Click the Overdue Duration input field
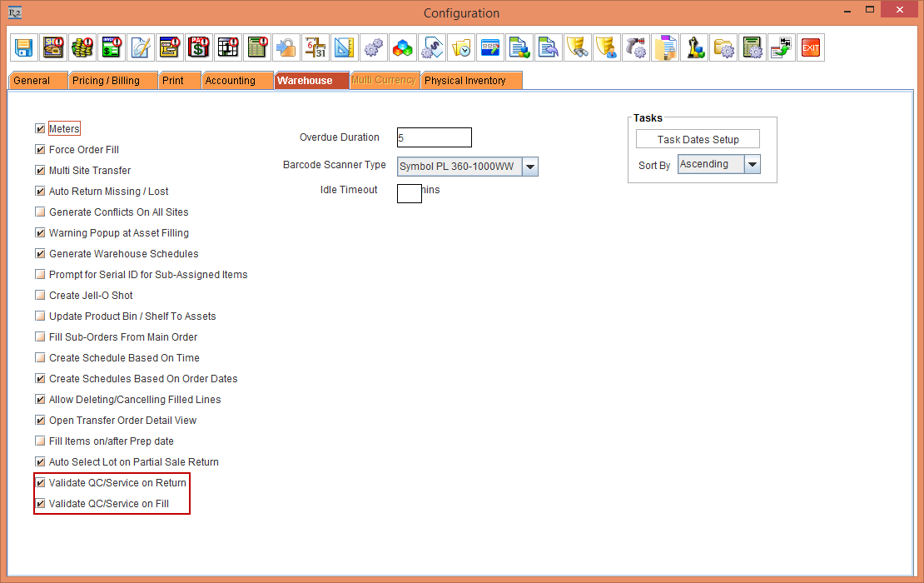The width and height of the screenshot is (924, 583). 435,137
